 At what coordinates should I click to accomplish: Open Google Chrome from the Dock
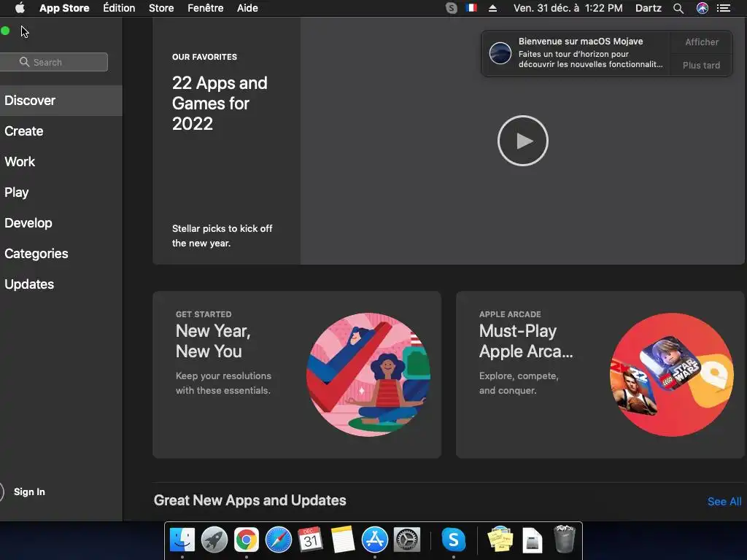(247, 540)
